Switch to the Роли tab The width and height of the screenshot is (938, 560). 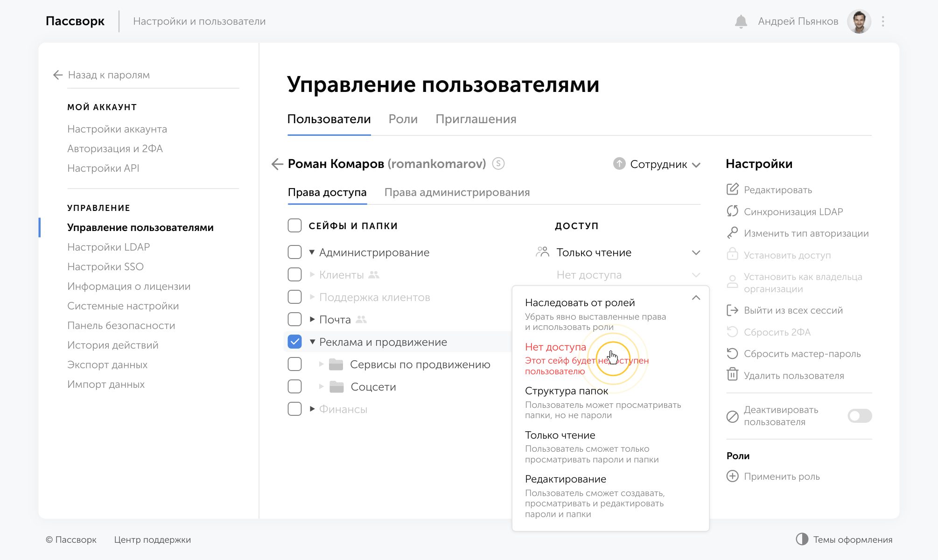403,119
